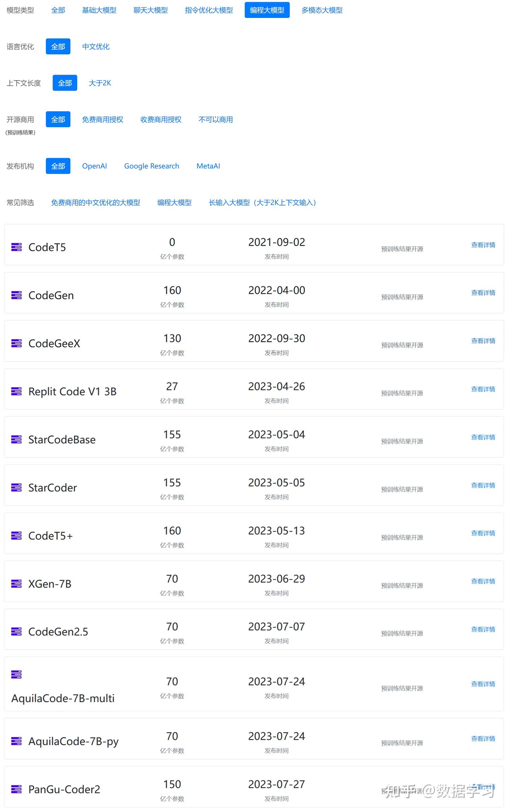This screenshot has width=508, height=812.
Task: Switch to 聊天大模型 model type tab
Action: (x=151, y=10)
